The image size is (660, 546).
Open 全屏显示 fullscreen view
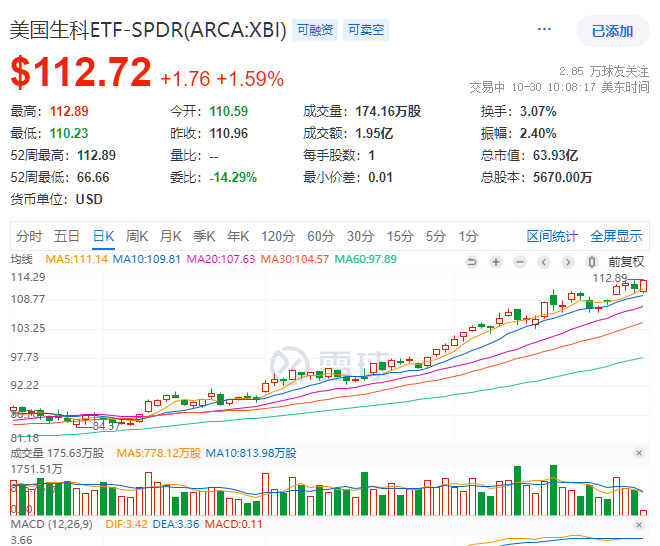pos(616,236)
